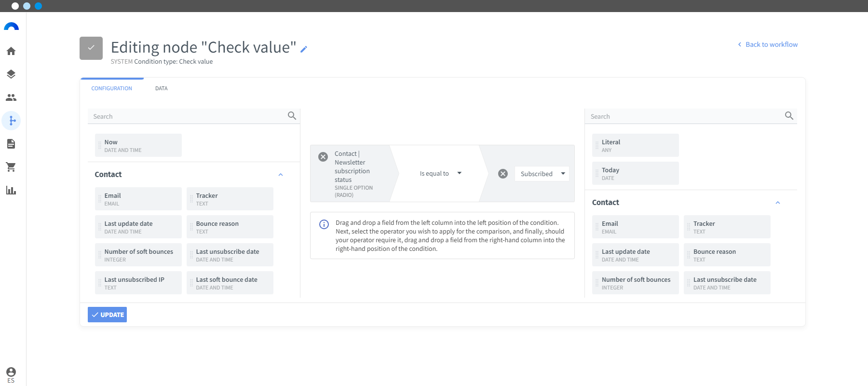This screenshot has width=868, height=386.
Task: Open the layers stack sidebar icon
Action: click(11, 74)
